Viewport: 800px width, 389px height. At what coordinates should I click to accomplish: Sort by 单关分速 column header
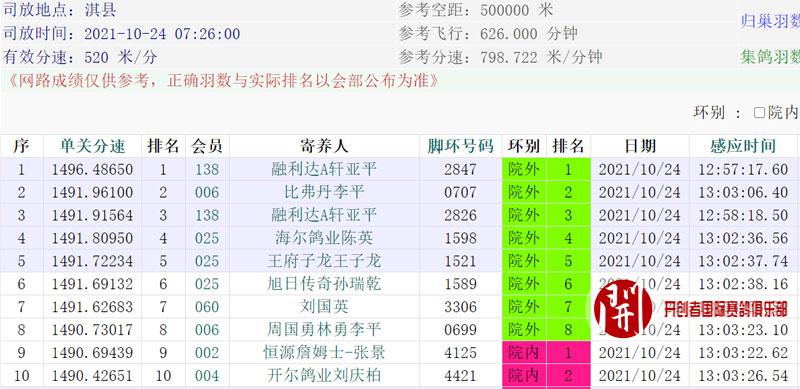tap(92, 146)
